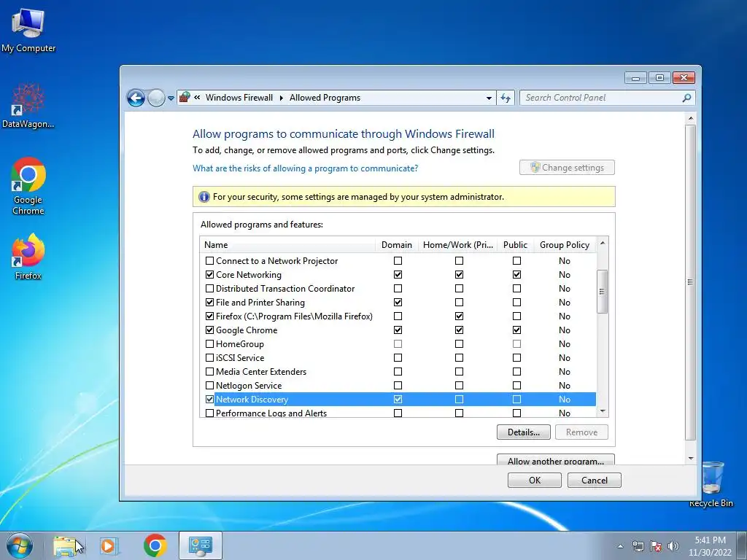Toggle Core Networking name checkbox

(x=209, y=275)
